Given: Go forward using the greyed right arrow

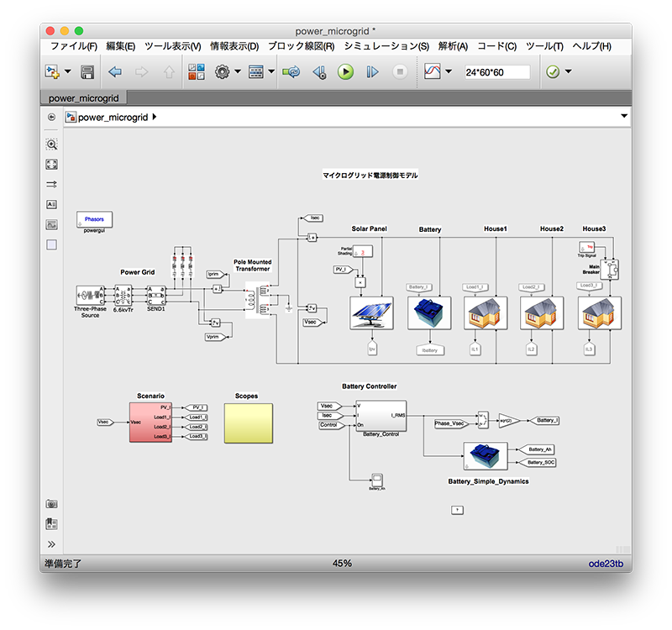Looking at the screenshot, I should 141,71.
